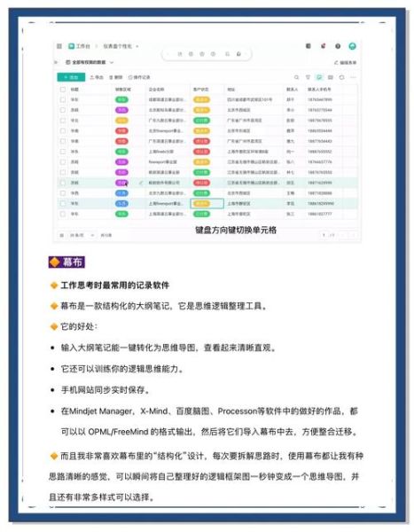Open 操作记录 operation log
Screen dimensions: 414x532
point(139,77)
